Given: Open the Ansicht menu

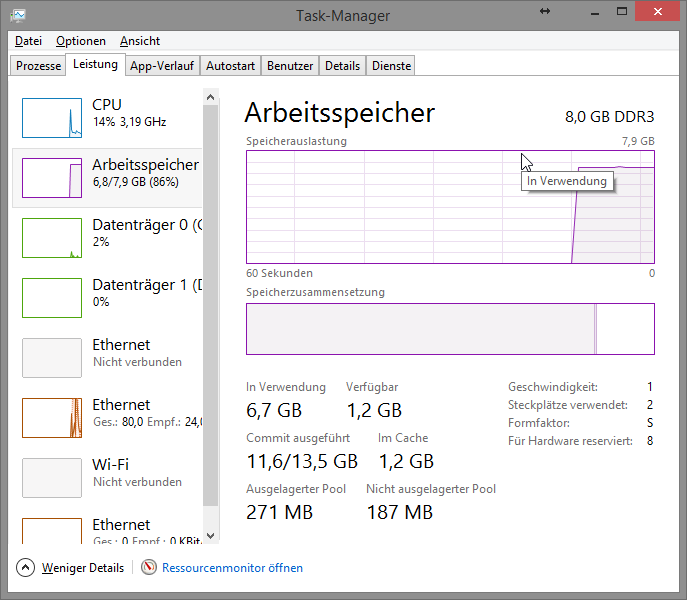Looking at the screenshot, I should click(x=140, y=41).
